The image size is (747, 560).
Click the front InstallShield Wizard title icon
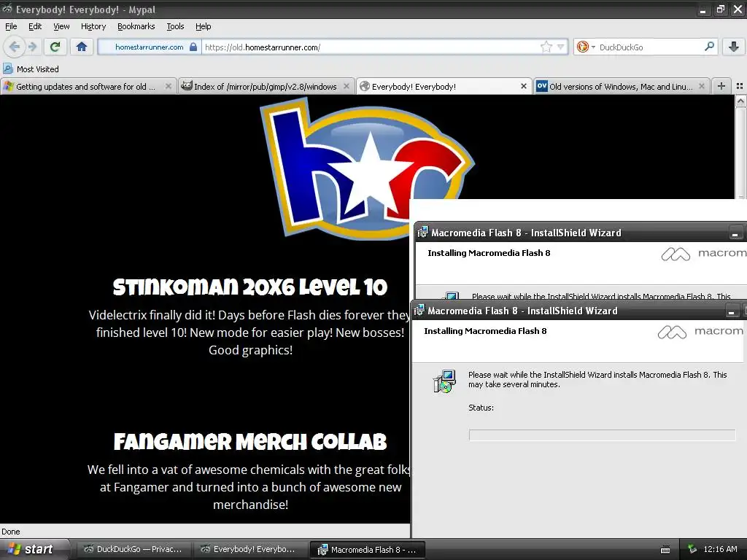tap(419, 311)
